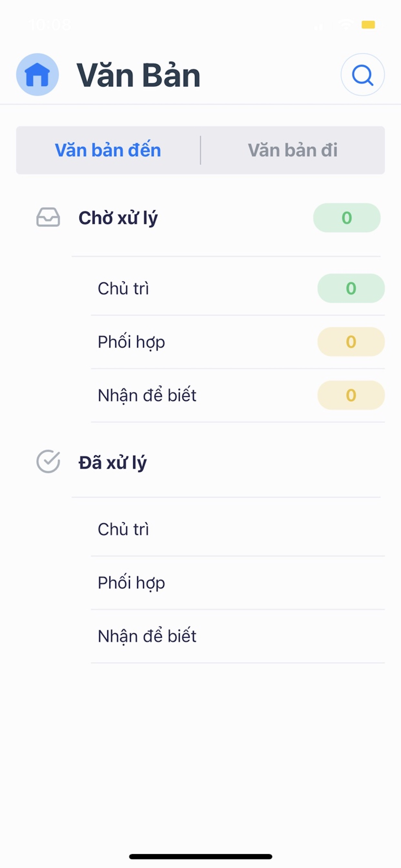Tap the Văn Bản page title

click(x=139, y=75)
